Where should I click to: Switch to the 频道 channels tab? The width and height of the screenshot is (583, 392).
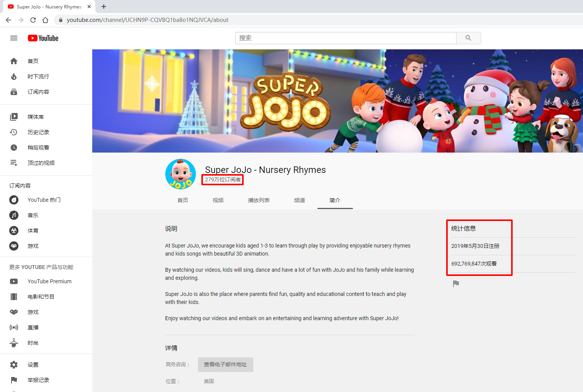299,200
